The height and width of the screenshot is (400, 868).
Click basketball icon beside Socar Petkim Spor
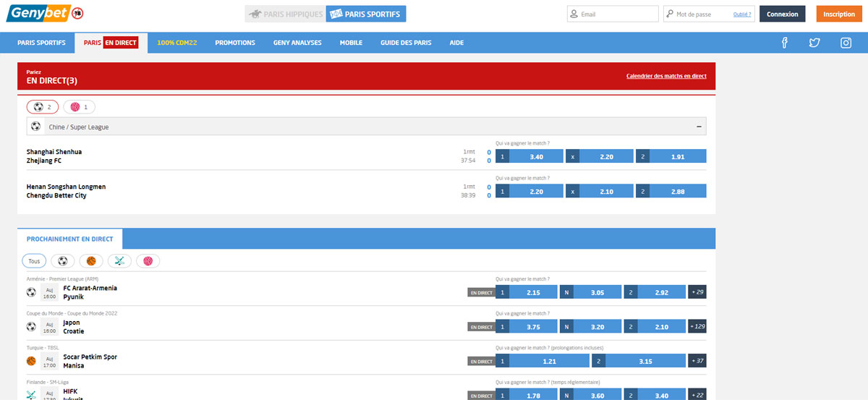pos(31,361)
